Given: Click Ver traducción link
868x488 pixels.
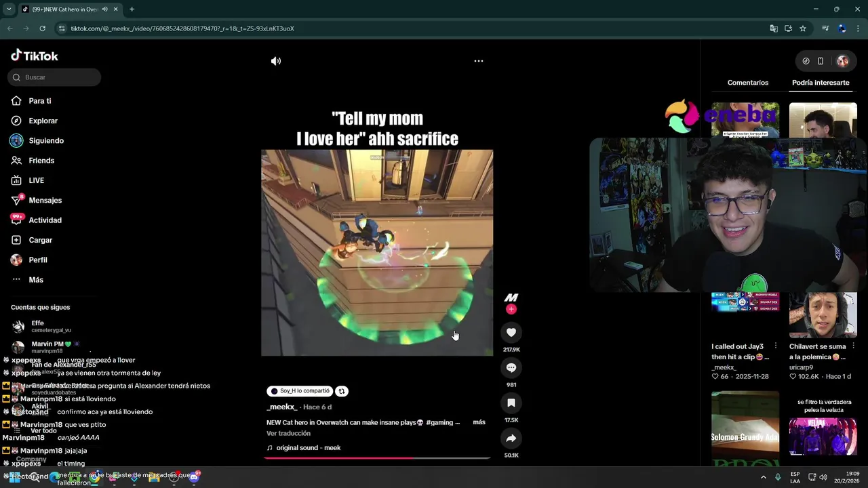Looking at the screenshot, I should 288,433.
